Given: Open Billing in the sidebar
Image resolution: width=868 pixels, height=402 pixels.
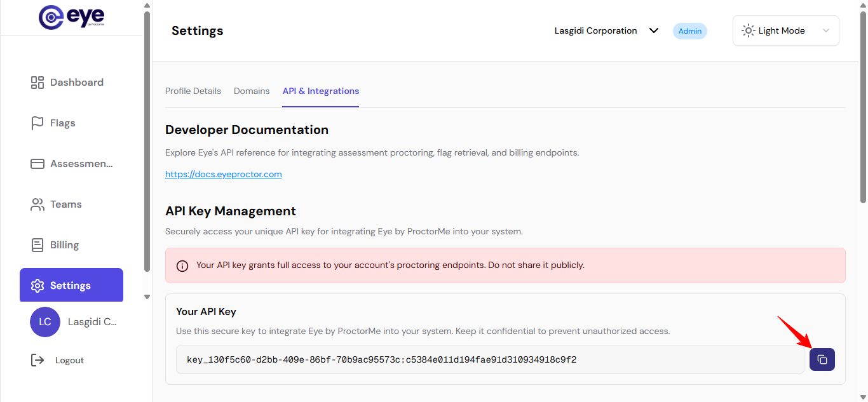Looking at the screenshot, I should (71, 245).
